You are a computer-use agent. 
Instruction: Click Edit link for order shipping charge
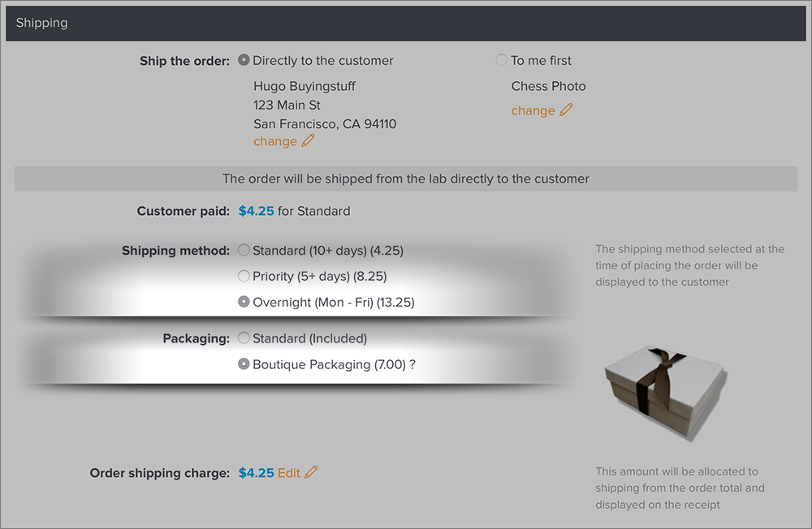coord(289,473)
